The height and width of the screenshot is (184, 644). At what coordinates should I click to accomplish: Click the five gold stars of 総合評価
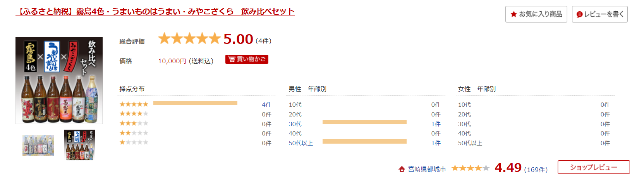189,39
